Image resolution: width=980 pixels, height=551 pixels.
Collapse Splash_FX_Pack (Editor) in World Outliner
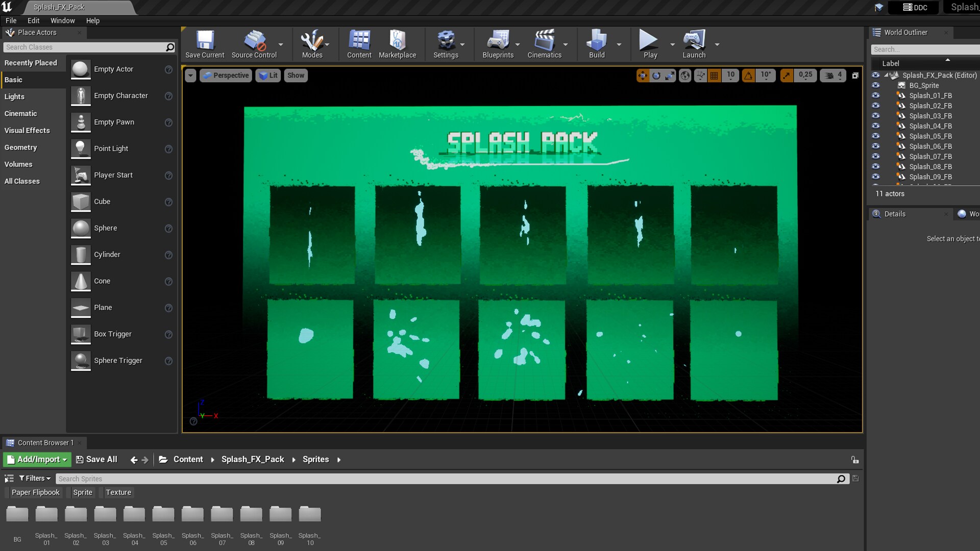click(x=887, y=75)
